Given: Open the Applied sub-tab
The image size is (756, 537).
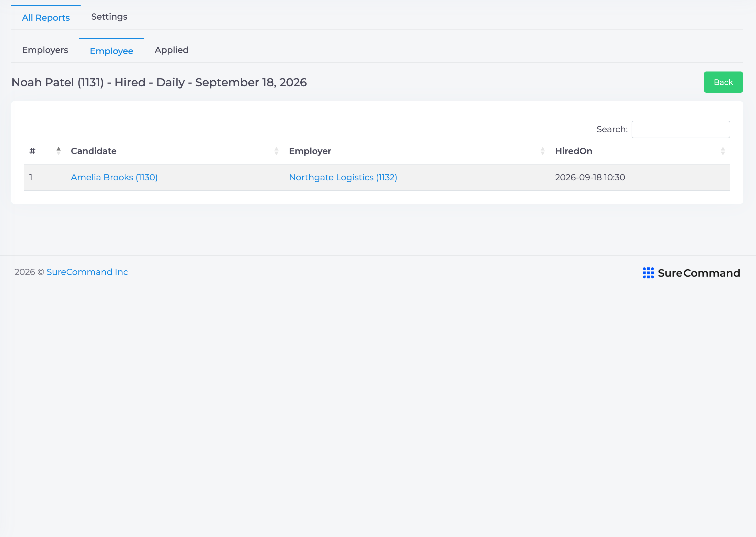Looking at the screenshot, I should click(x=172, y=50).
